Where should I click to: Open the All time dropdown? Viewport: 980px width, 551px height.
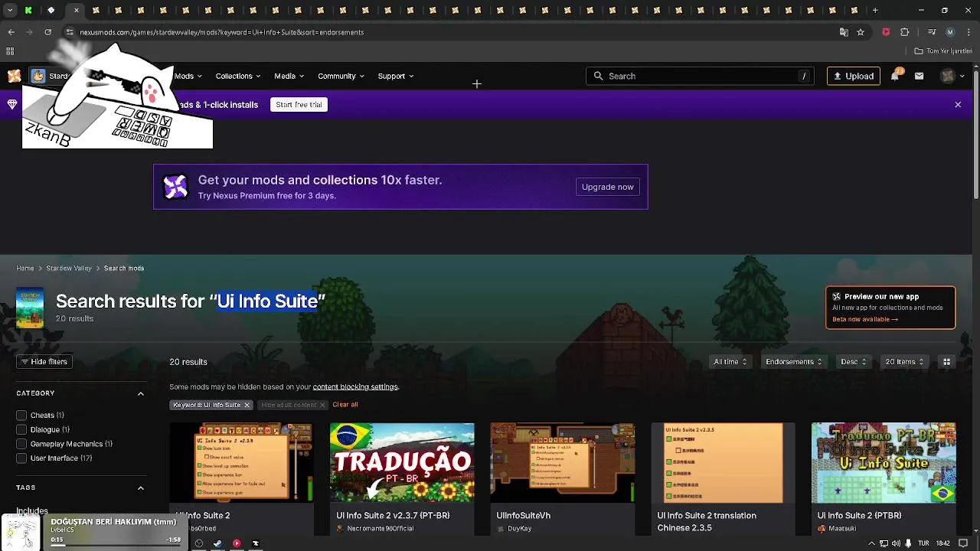click(x=730, y=362)
